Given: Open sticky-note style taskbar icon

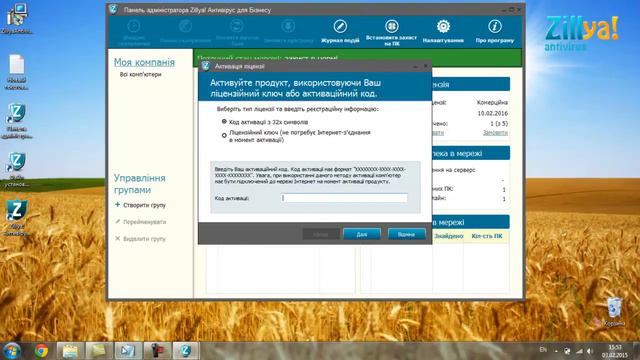Looking at the screenshot, I should 99,351.
